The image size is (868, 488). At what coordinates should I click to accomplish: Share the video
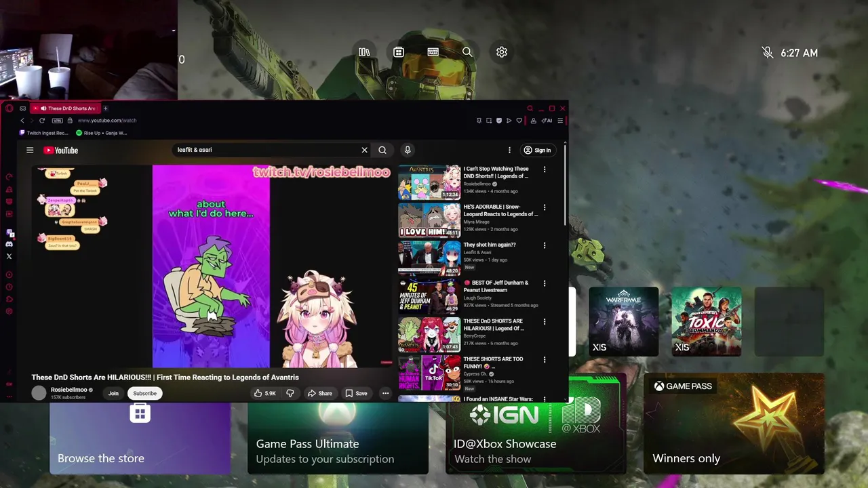(320, 393)
